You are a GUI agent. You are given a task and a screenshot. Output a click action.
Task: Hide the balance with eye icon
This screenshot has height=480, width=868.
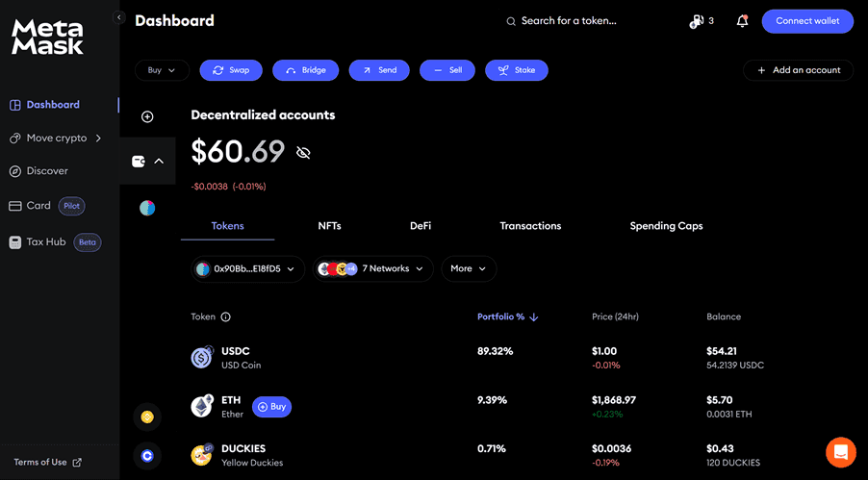(x=304, y=153)
